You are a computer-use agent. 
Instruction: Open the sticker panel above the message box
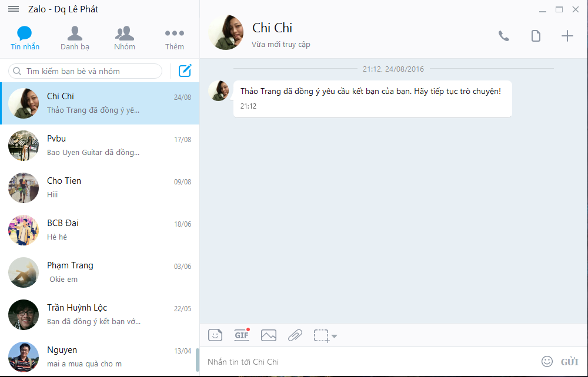[215, 335]
